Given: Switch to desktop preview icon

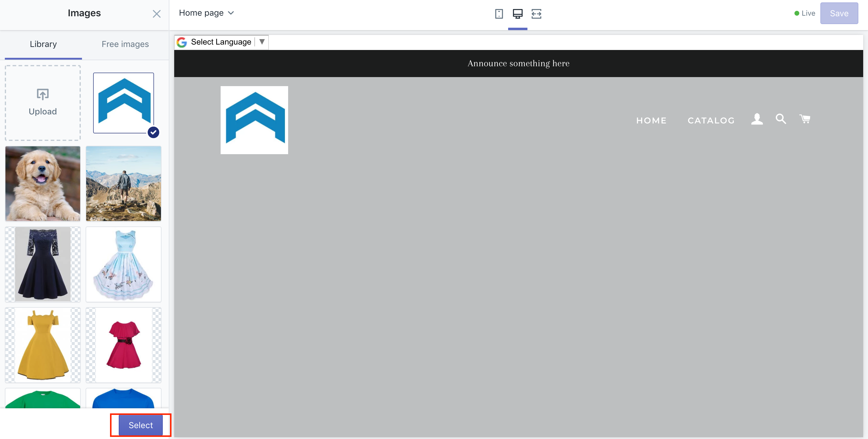Looking at the screenshot, I should 517,14.
